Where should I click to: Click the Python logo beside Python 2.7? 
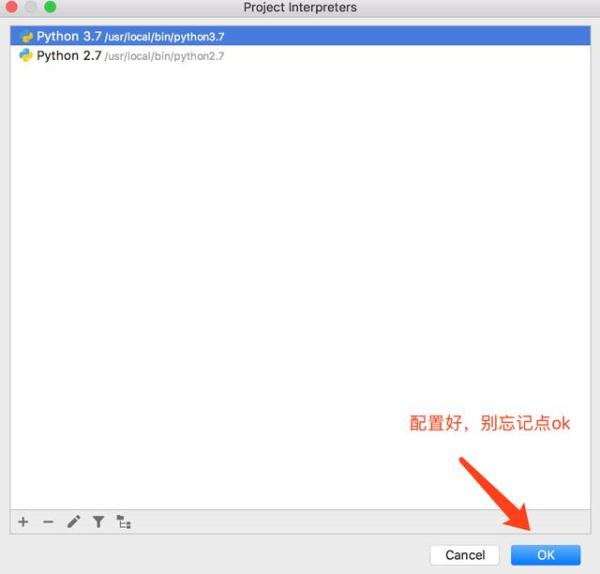pos(26,55)
